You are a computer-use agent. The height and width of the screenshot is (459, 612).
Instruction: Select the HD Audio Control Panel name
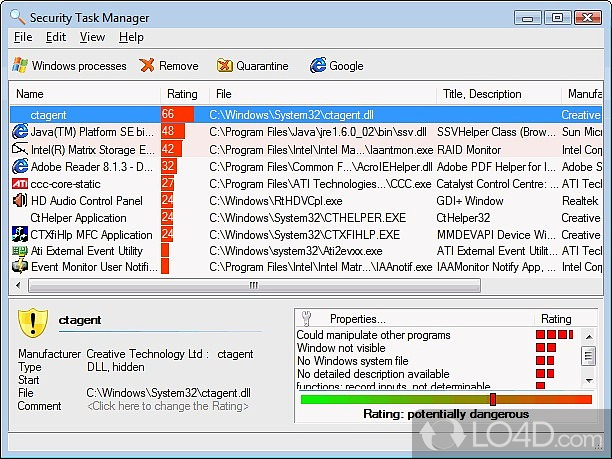click(x=87, y=201)
